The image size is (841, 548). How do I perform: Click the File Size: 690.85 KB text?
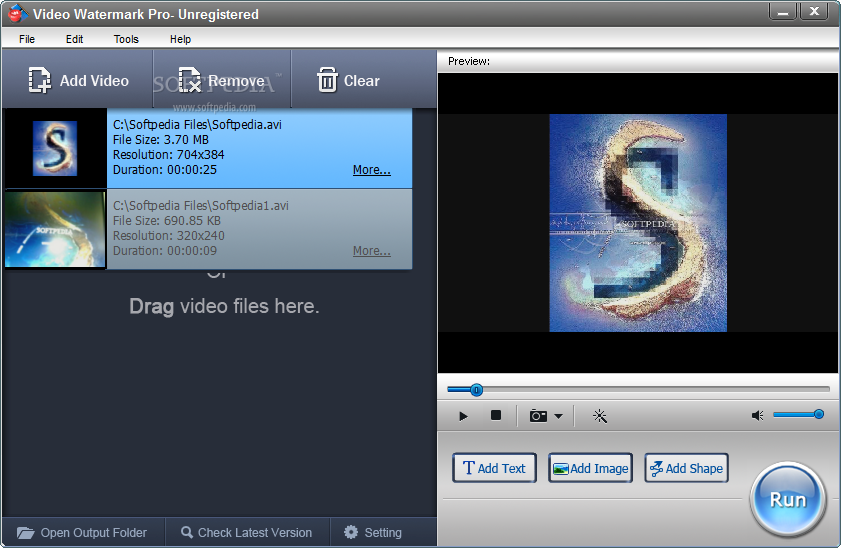[x=167, y=221]
